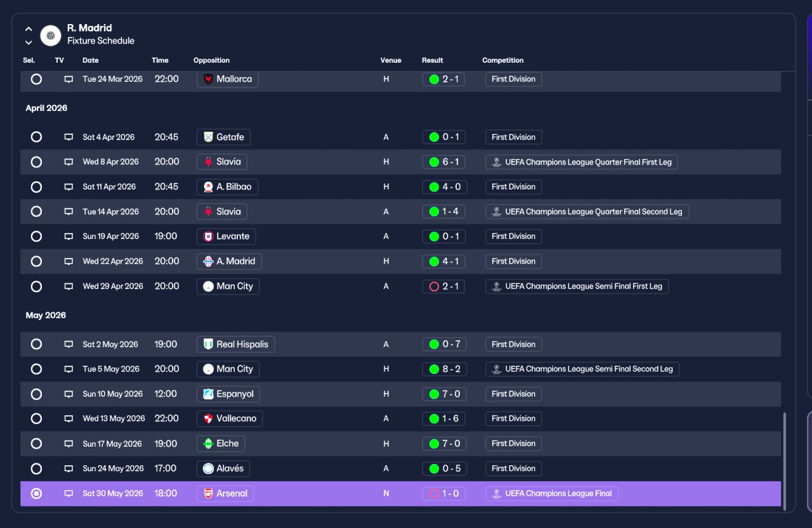Click the Getafe club crest icon
Screen dimensions: 812x528
(x=209, y=137)
